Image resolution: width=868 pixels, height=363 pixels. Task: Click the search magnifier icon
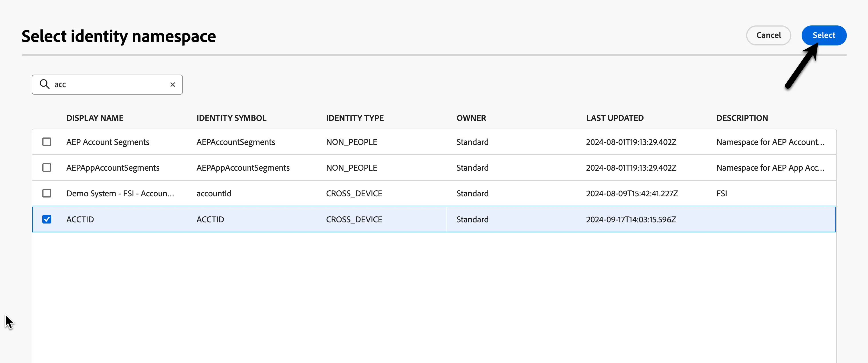tap(44, 84)
